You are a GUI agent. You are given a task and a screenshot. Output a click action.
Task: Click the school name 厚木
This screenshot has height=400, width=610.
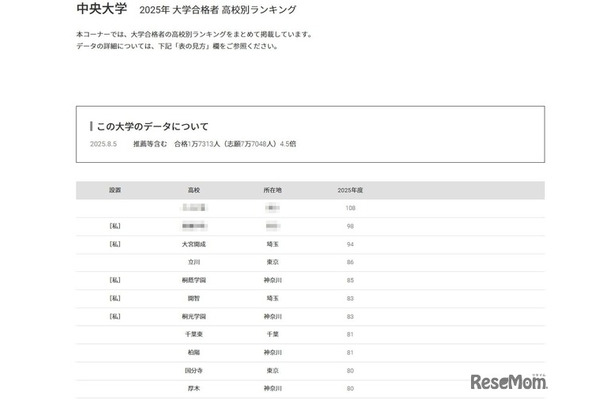(194, 388)
